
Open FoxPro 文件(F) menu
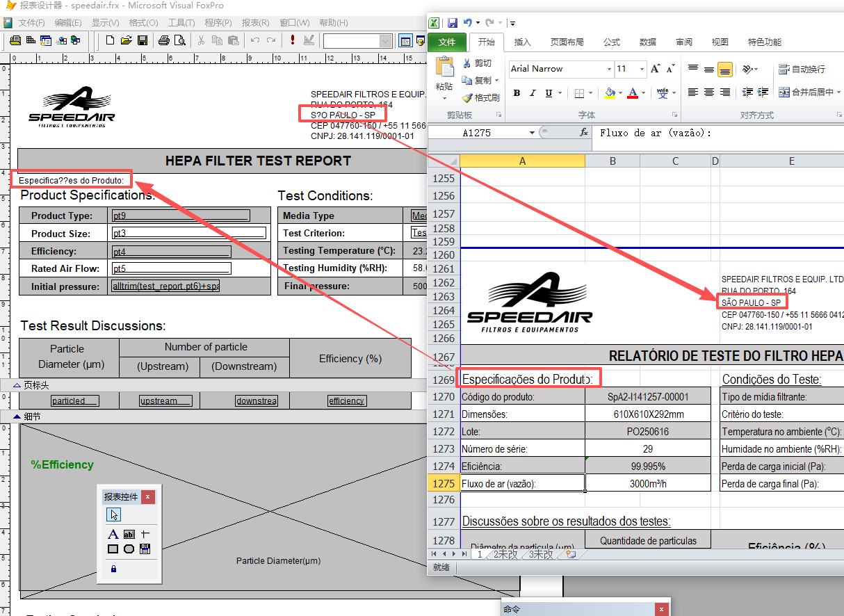point(32,23)
